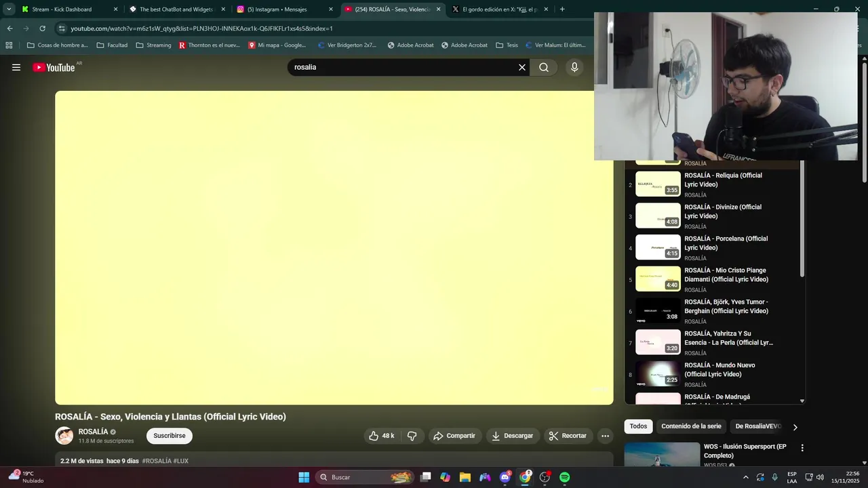Screen dimensions: 868x488
Task: Open the Recortar clip tool
Action: pyautogui.click(x=568, y=436)
